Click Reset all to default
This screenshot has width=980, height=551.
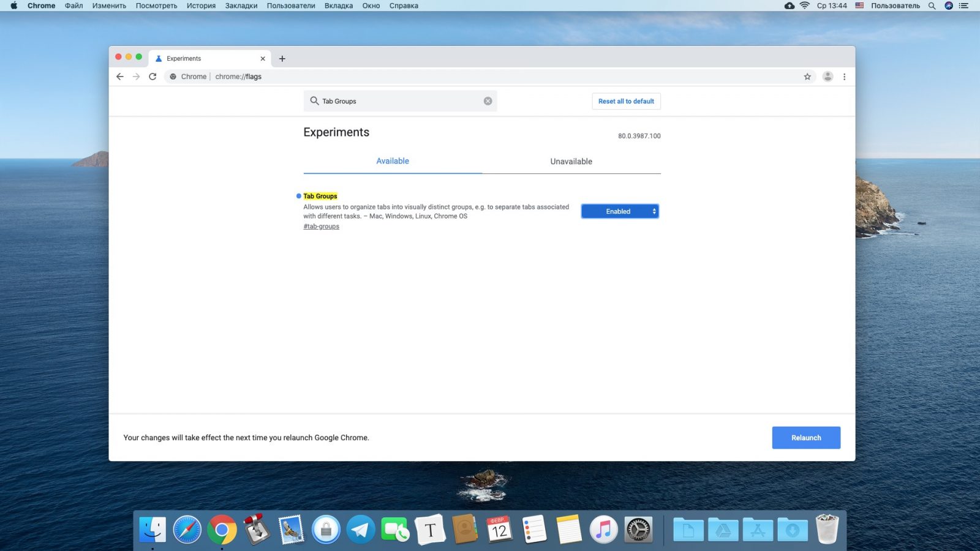pos(626,101)
